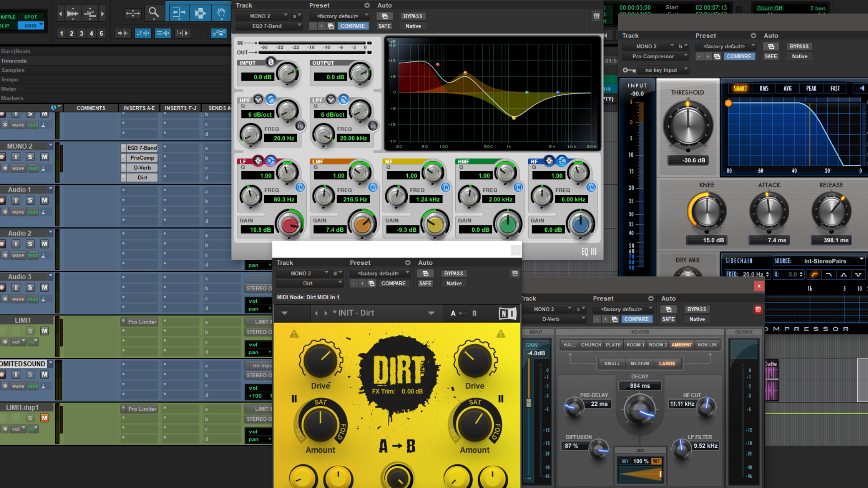
Task: Select the Zoomer magnifier tool
Action: point(154,13)
